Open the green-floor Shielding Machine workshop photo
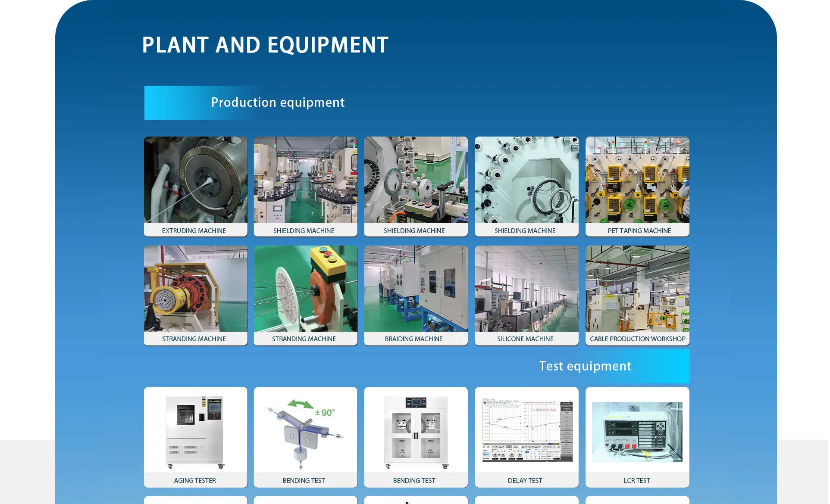Screen dimensions: 830x504 tap(305, 180)
